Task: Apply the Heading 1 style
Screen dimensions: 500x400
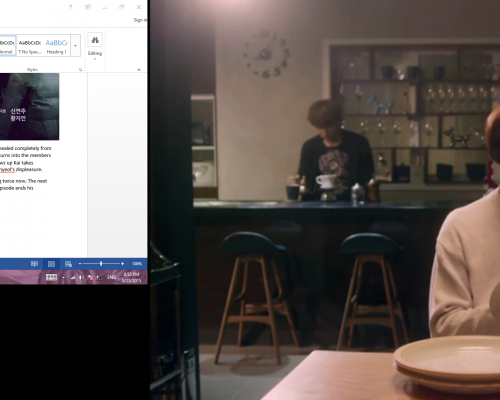Action: [57, 46]
